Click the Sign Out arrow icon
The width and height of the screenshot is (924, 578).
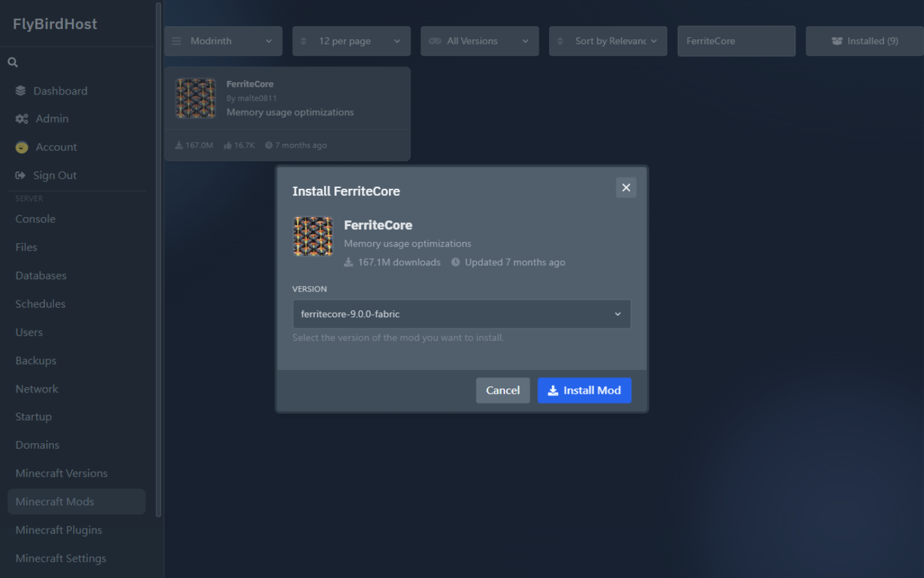(x=21, y=175)
